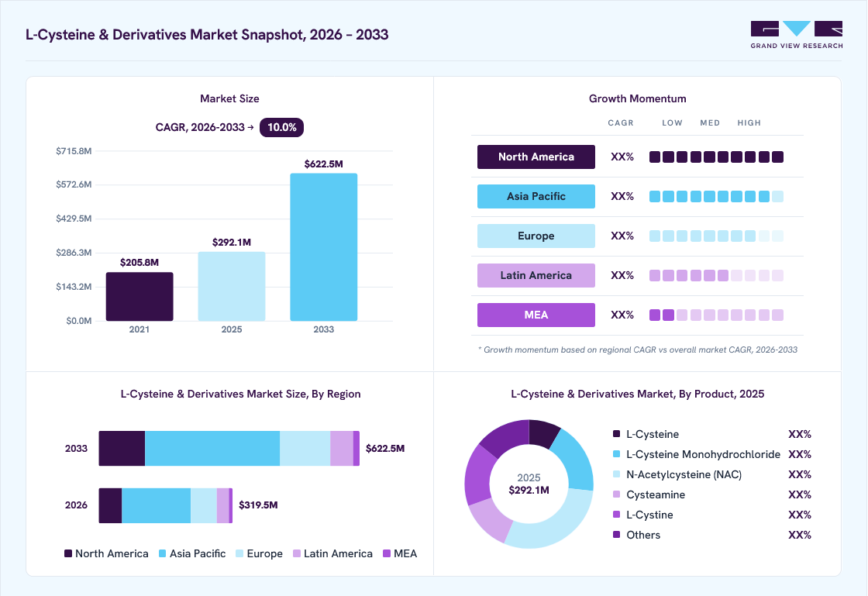Click the Cysteamine legend label

pos(656,494)
